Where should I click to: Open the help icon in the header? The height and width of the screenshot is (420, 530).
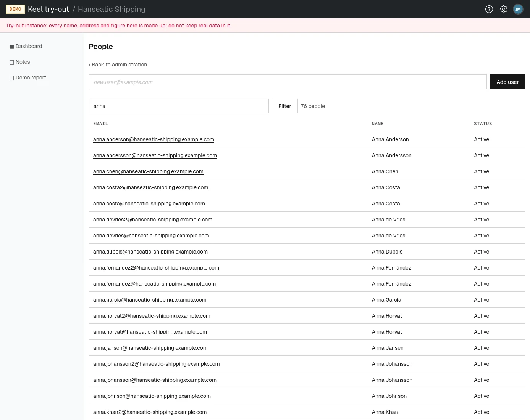pyautogui.click(x=489, y=9)
